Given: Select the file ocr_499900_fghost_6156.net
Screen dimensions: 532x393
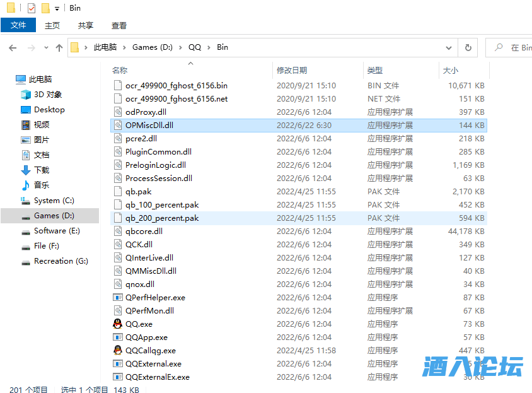Looking at the screenshot, I should [299, 98].
